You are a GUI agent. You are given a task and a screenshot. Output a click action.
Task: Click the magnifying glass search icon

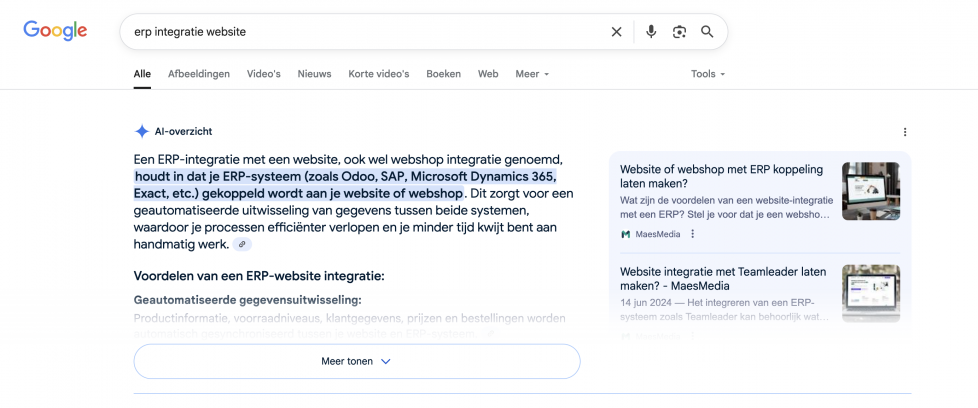pos(707,32)
